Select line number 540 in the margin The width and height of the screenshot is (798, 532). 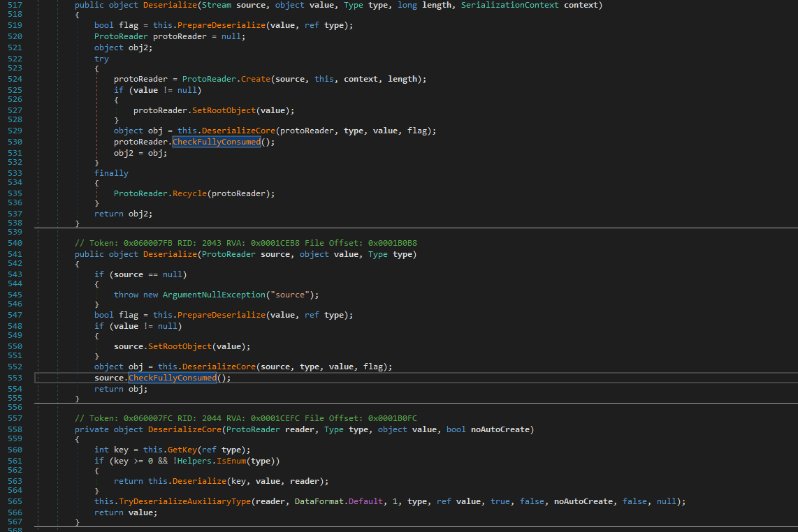pyautogui.click(x=15, y=242)
